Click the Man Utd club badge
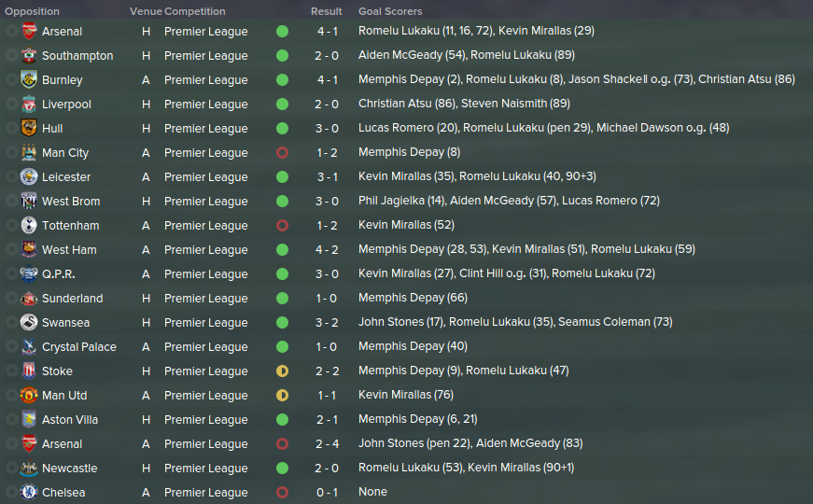Screen dimensions: 813x504 click(29, 395)
